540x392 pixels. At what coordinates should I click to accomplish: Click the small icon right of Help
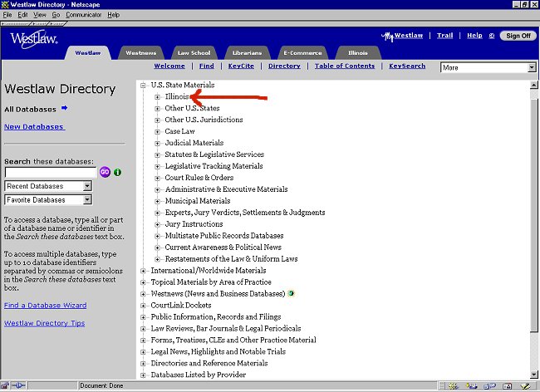pos(492,36)
